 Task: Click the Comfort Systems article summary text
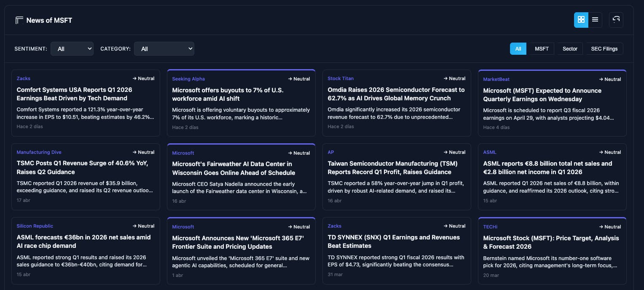pos(86,113)
